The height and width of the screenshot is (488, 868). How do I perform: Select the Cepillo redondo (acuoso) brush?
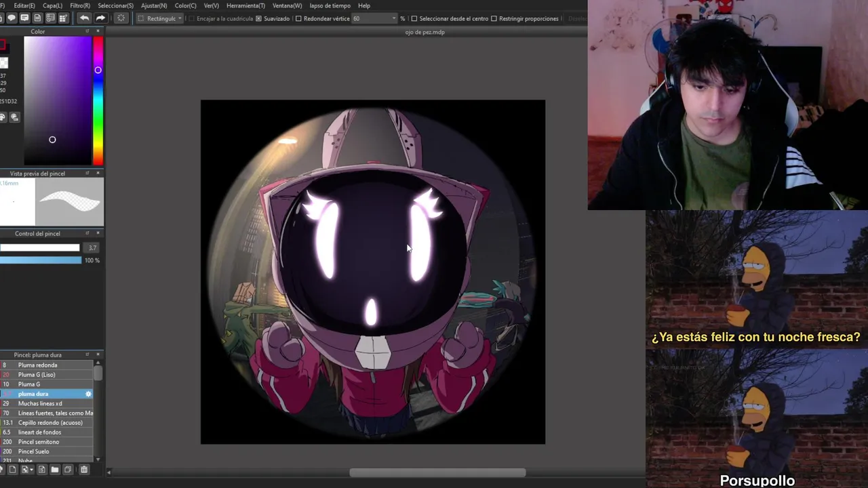point(47,422)
